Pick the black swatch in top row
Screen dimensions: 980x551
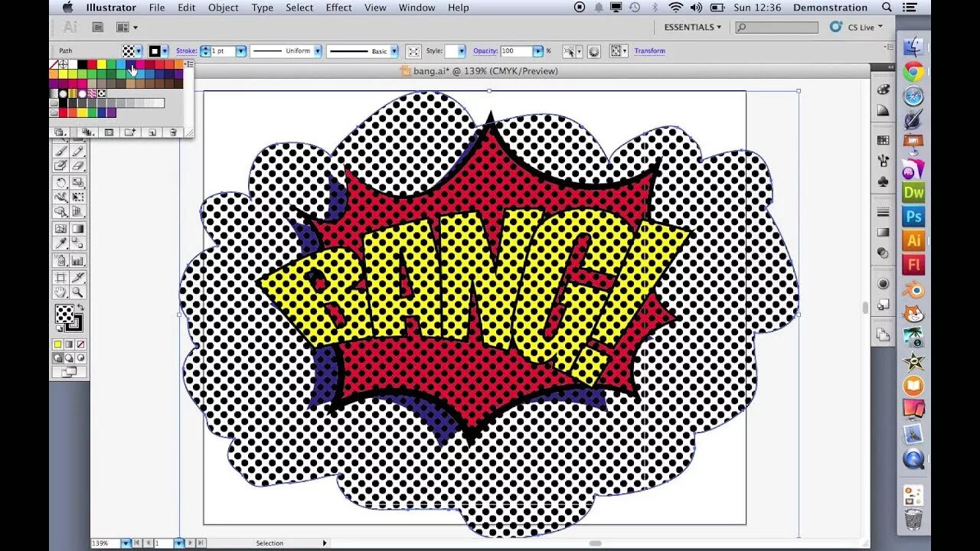click(83, 64)
